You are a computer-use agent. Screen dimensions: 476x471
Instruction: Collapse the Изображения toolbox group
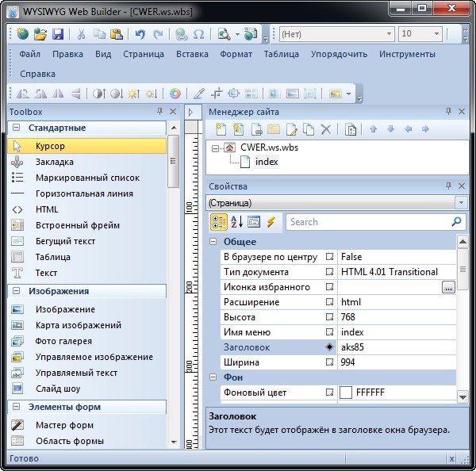click(x=16, y=291)
